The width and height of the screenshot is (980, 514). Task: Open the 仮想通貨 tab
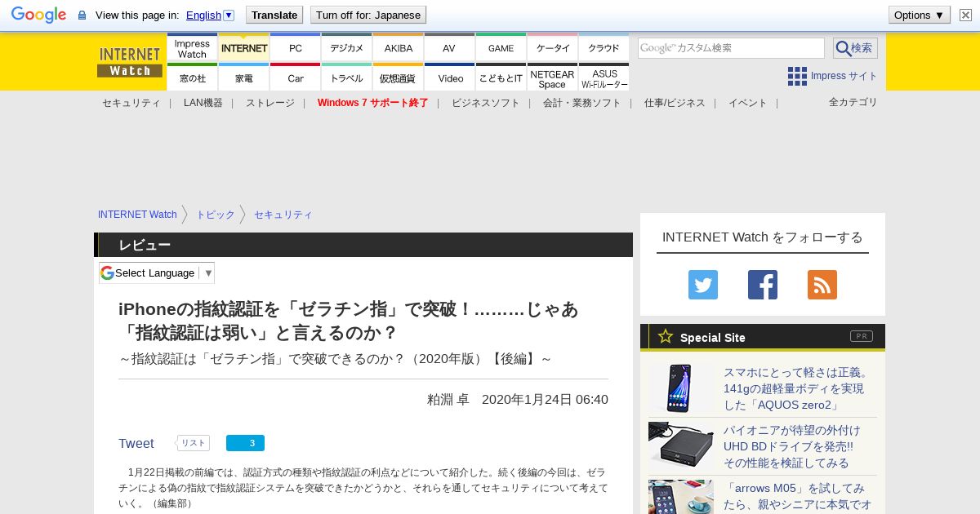[x=399, y=78]
